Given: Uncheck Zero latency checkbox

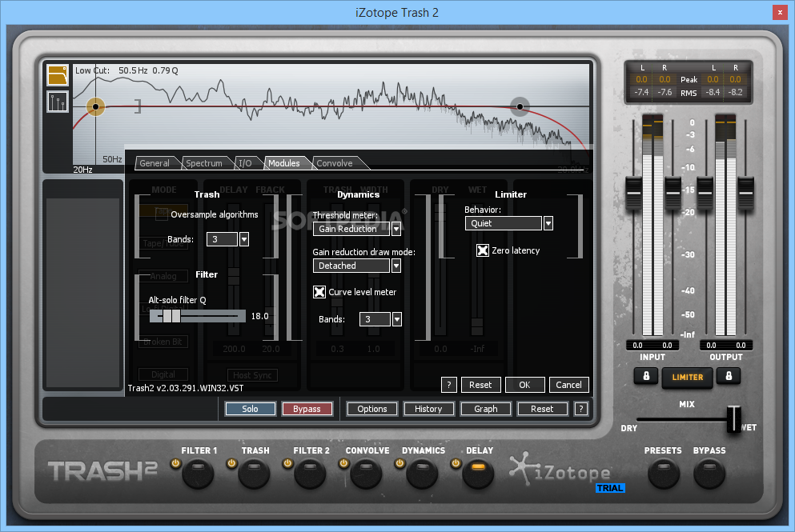Looking at the screenshot, I should [483, 250].
